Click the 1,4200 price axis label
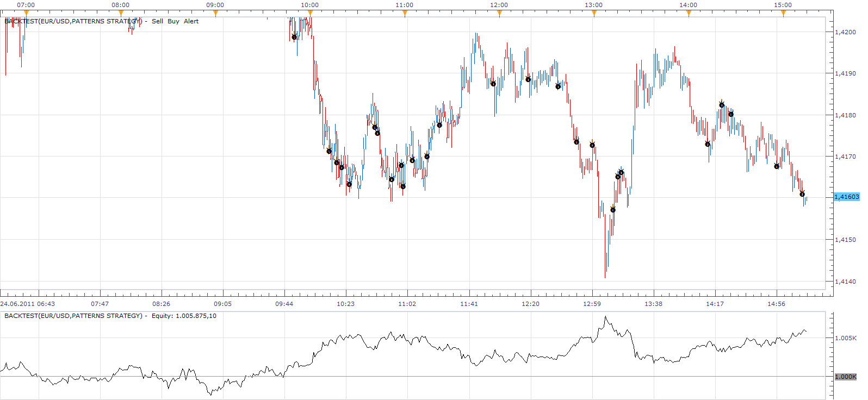The image size is (868, 400). (845, 32)
